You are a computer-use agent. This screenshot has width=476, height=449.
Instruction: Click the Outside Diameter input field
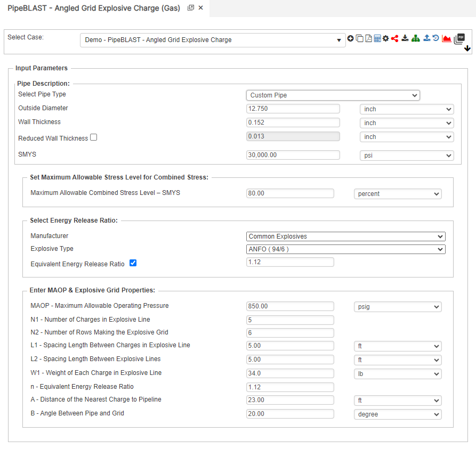click(x=293, y=109)
